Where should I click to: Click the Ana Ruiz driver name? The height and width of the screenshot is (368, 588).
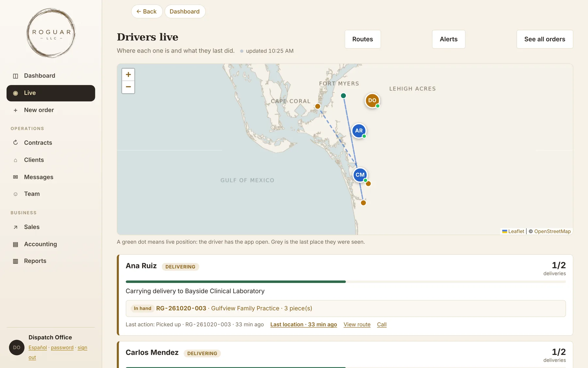[141, 266]
